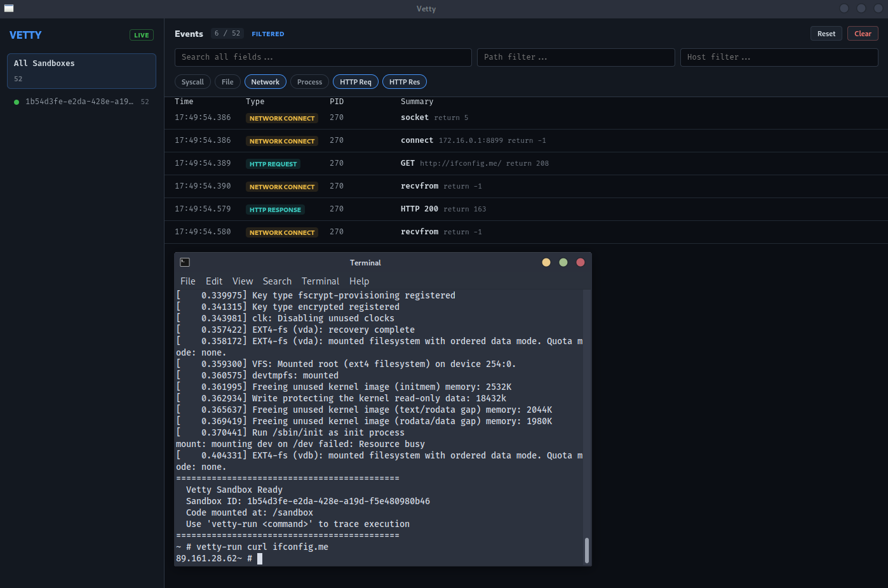The height and width of the screenshot is (588, 888).
Task: Click the yellow minimize dot in Terminal
Action: [546, 262]
